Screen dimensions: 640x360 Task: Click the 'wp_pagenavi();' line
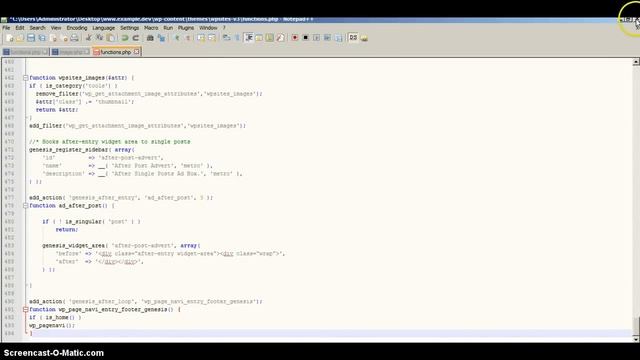(x=52, y=325)
